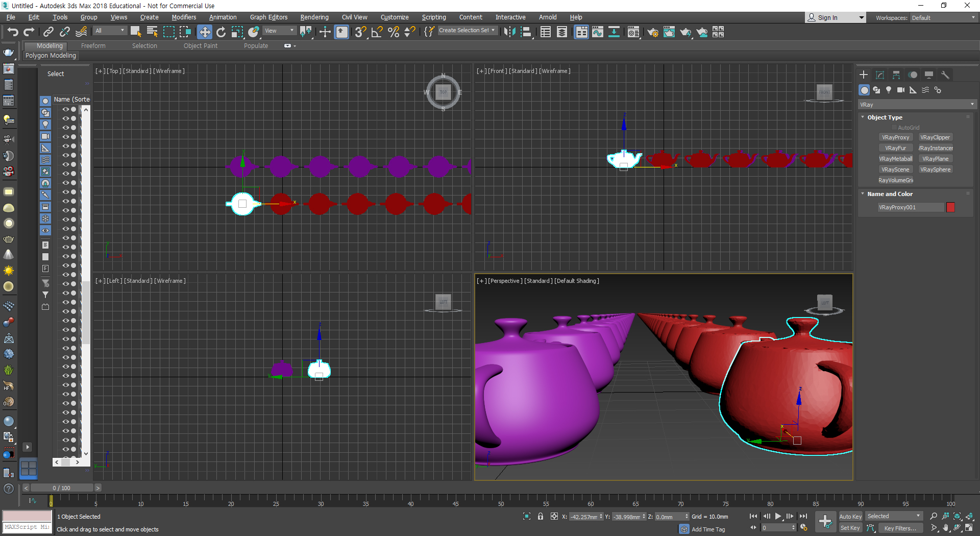Screen dimensions: 980x536
Task: Toggle the Selection Lock padlock icon
Action: tap(540, 517)
